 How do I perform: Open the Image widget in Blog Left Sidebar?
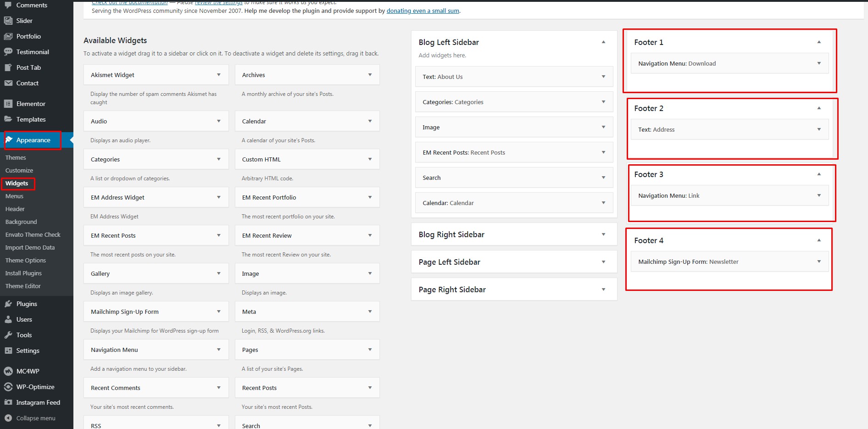[x=514, y=127]
